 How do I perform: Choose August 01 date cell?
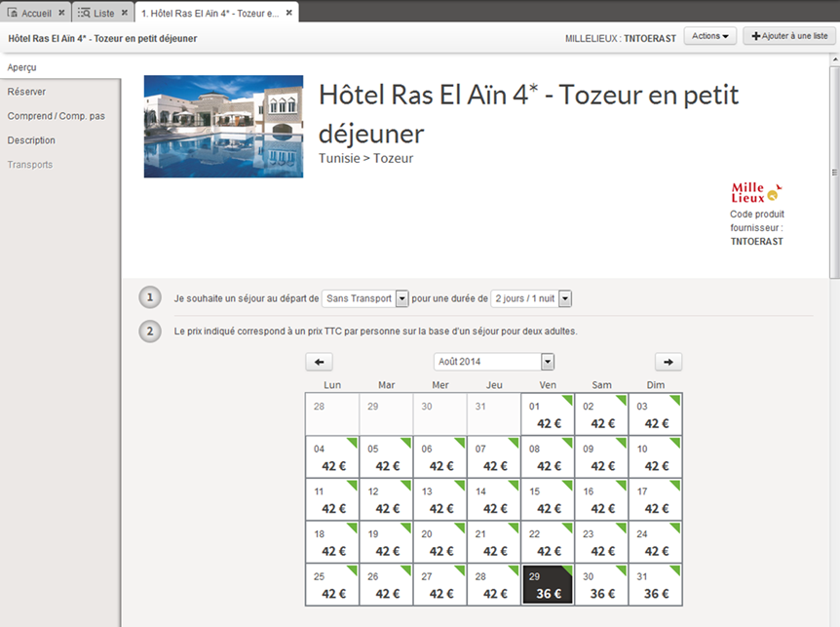point(548,414)
